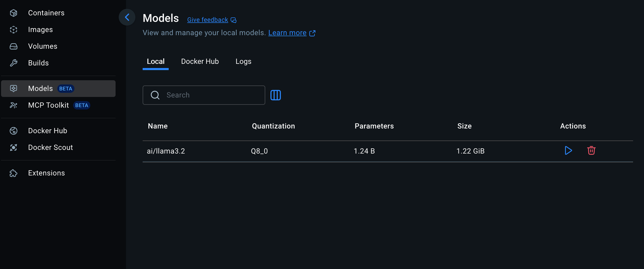The height and width of the screenshot is (269, 644).
Task: Click the Extensions puzzle icon
Action: [x=14, y=173]
